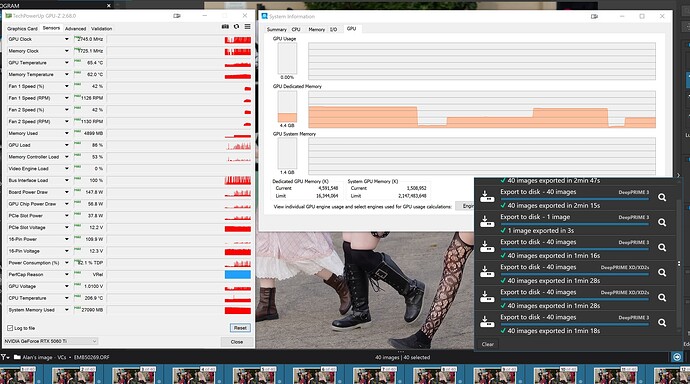Click the GPU-Z screenshot camera icon beside refresh
The image size is (690, 384).
point(225,27)
